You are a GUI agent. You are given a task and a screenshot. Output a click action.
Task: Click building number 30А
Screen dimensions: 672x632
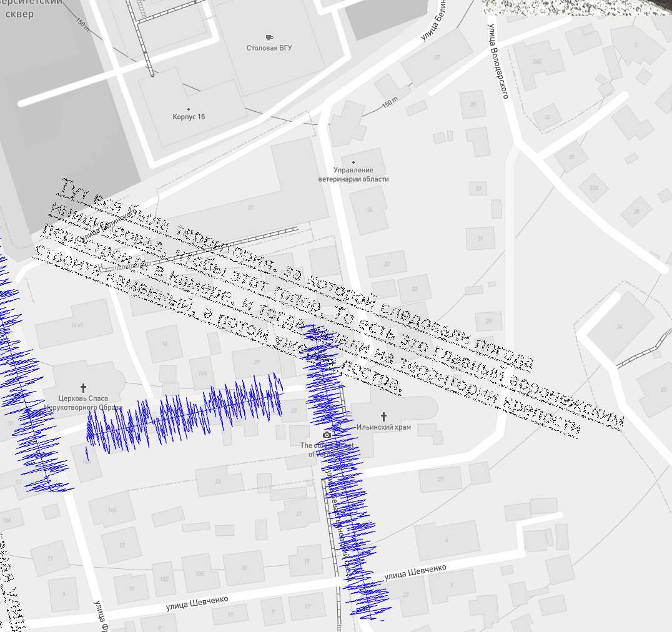(x=593, y=187)
